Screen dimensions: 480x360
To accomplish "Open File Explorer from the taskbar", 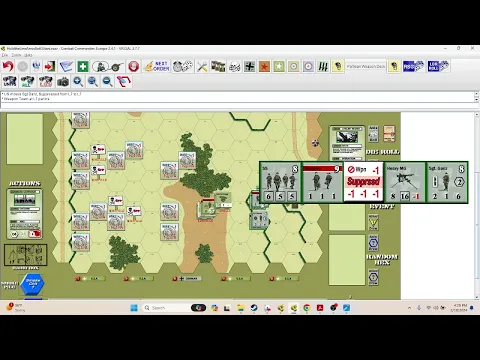I will tap(240, 308).
